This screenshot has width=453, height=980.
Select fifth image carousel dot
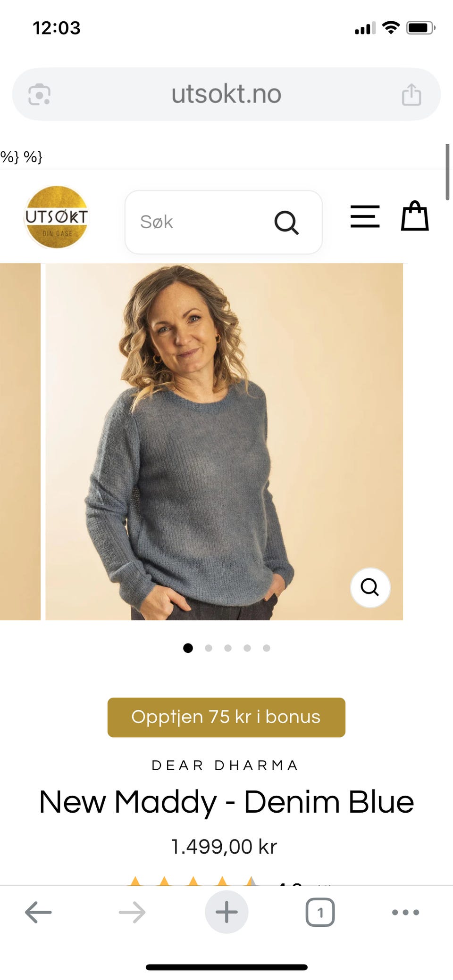[x=267, y=648]
